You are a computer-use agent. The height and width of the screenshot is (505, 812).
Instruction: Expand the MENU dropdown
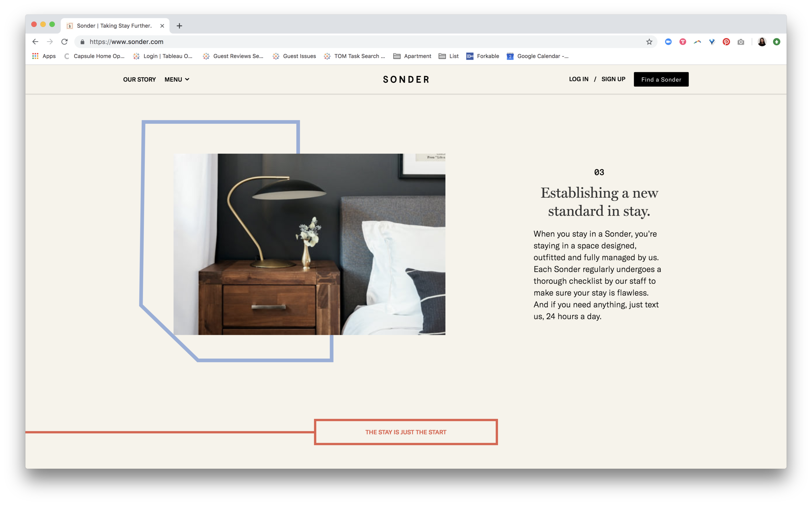(177, 80)
